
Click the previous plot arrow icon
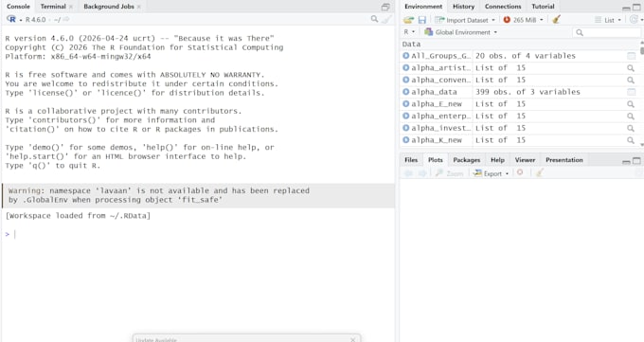point(408,173)
